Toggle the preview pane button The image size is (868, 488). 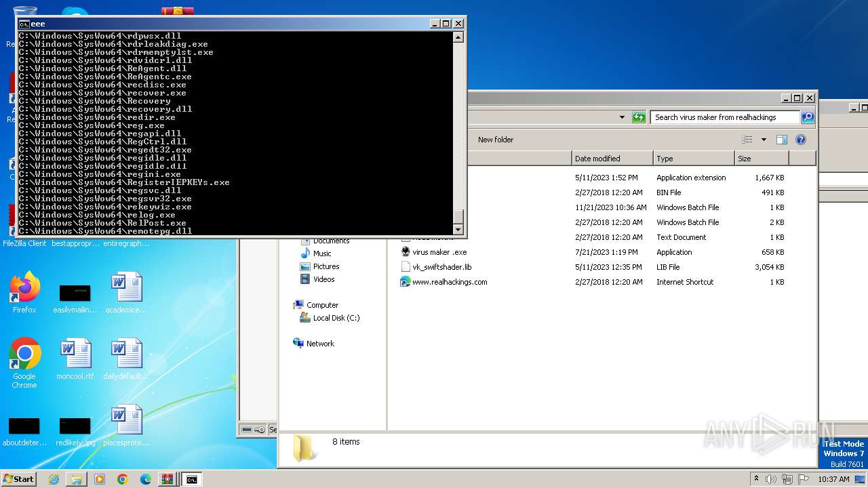coord(781,140)
